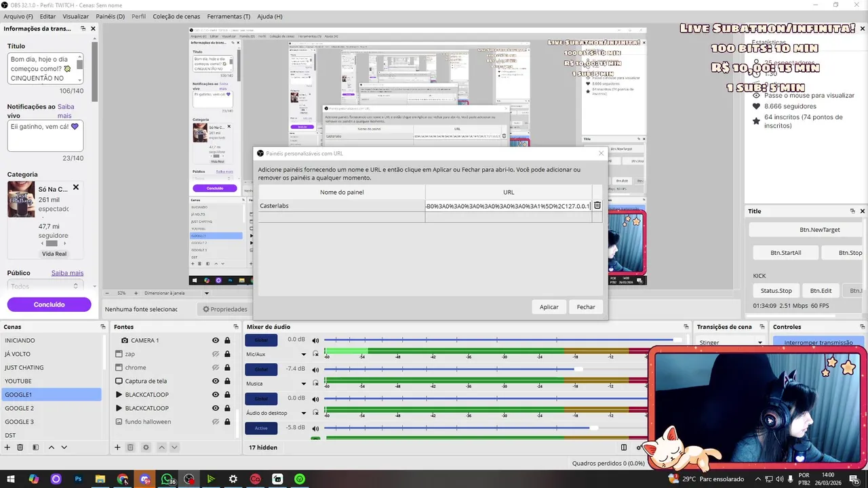Click Fechar in custom panels dialog
Image resolution: width=868 pixels, height=488 pixels.
586,307
